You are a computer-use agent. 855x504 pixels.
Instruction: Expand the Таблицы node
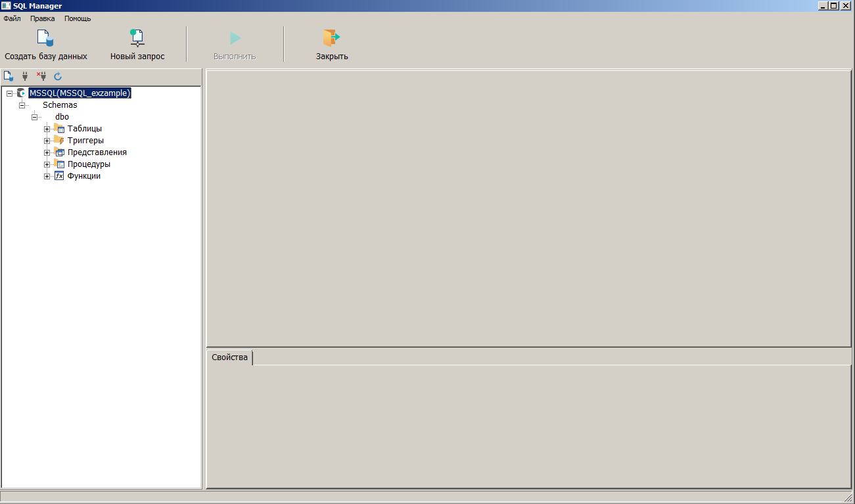(47, 129)
